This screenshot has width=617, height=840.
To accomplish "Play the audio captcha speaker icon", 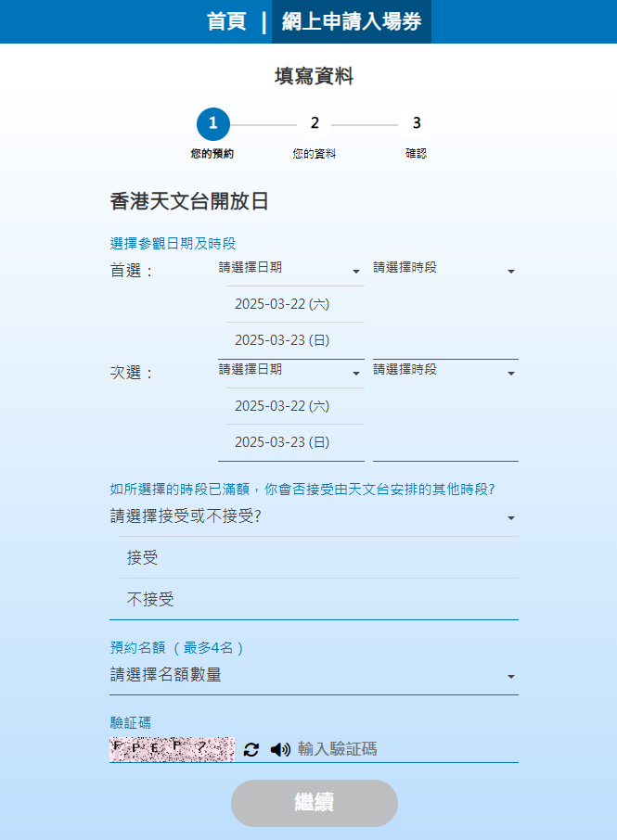I will point(280,749).
